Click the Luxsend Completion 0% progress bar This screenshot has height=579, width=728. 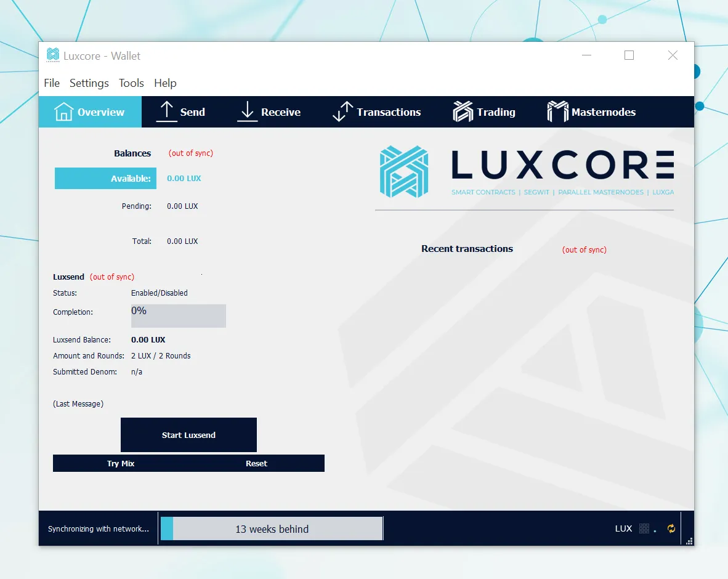click(178, 316)
